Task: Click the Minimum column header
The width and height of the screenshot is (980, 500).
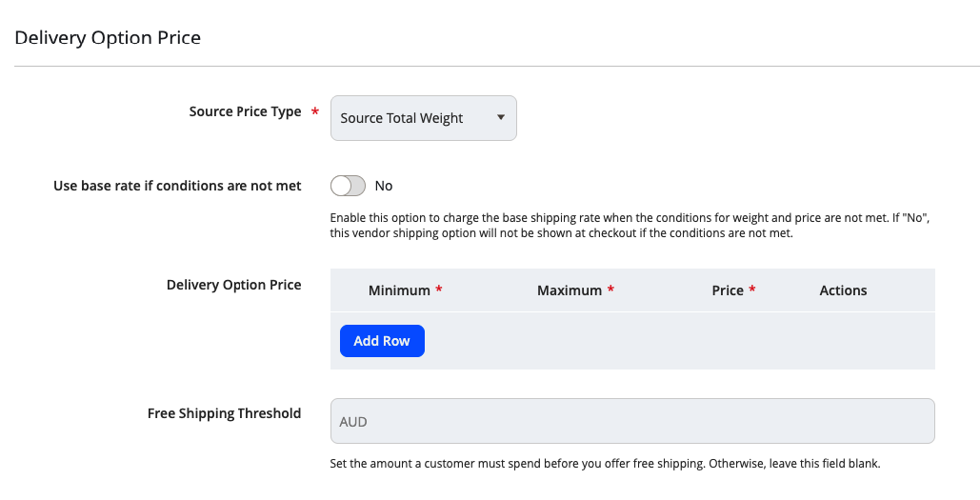Action: [399, 290]
